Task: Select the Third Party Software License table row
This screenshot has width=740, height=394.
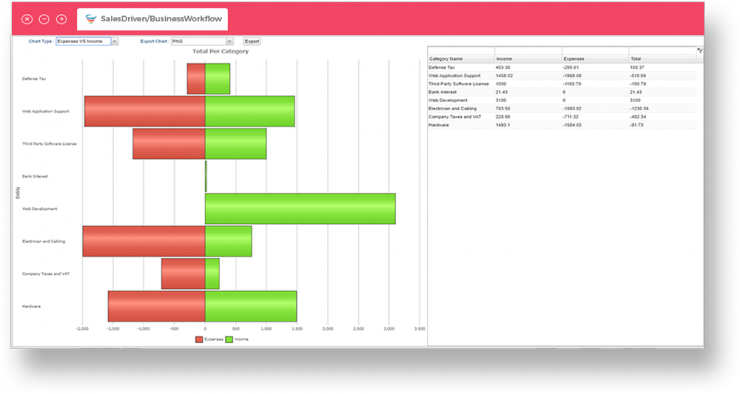Action: pos(562,84)
